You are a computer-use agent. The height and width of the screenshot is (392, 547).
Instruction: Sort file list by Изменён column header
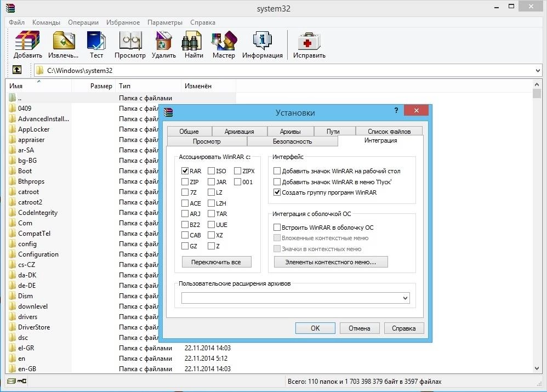click(208, 86)
